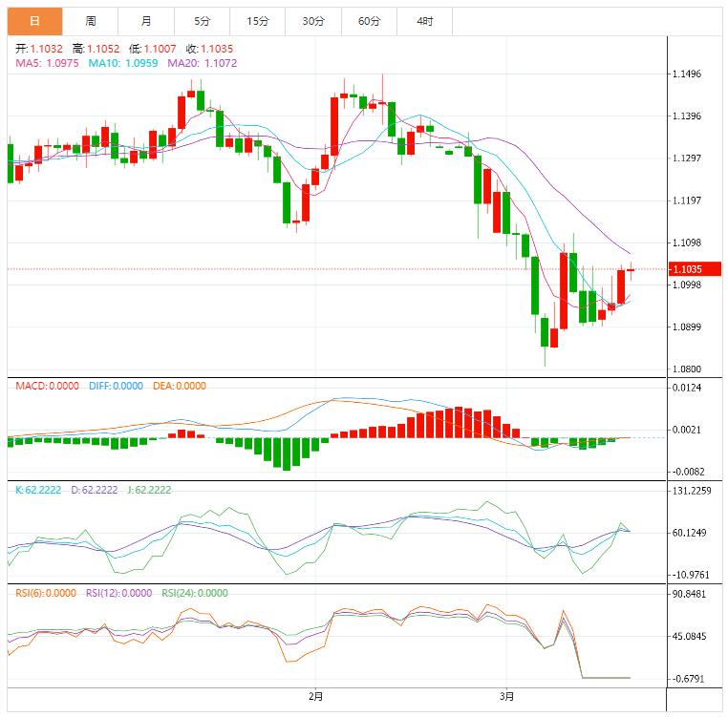The image size is (728, 717).
Task: Open the 月 (monthly) chart tab
Action: pos(145,21)
